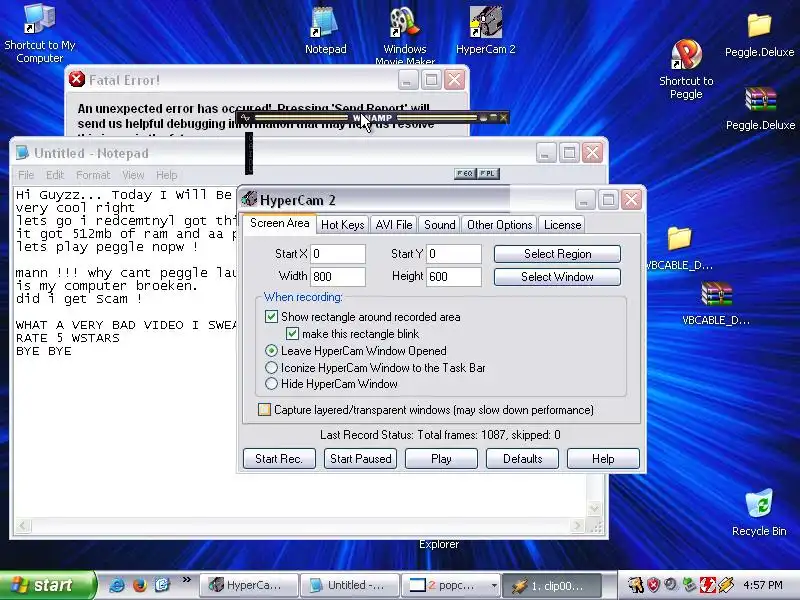
Task: Click the system tray clock
Action: pos(763,585)
